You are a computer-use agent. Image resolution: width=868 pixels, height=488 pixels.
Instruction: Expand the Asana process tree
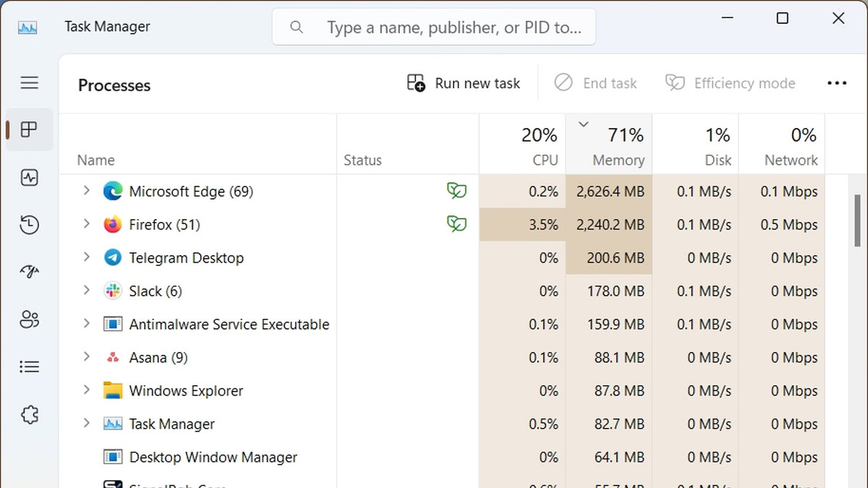(x=86, y=357)
